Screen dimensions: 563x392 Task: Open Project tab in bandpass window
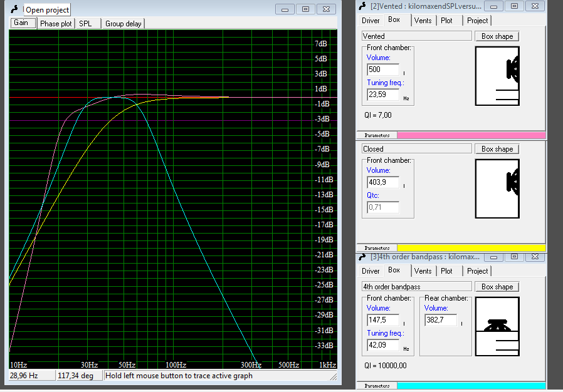[477, 271]
